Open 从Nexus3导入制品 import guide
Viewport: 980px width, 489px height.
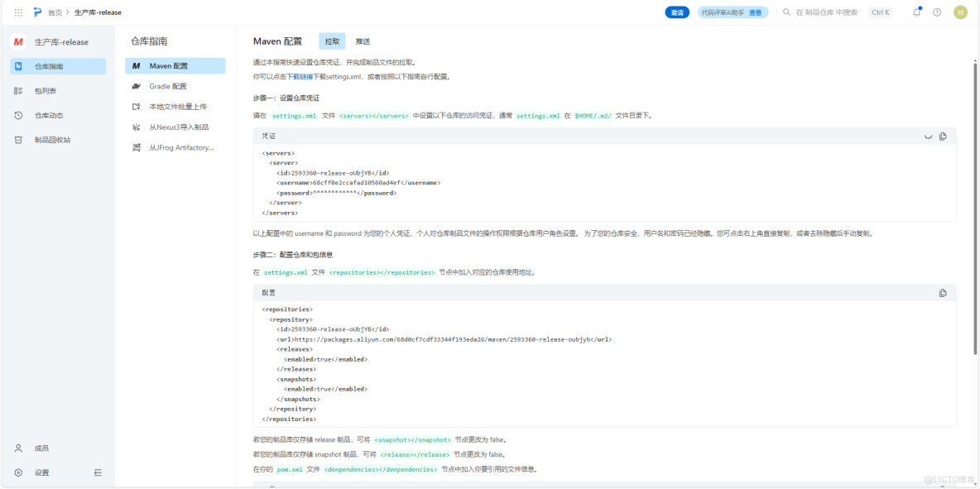178,126
